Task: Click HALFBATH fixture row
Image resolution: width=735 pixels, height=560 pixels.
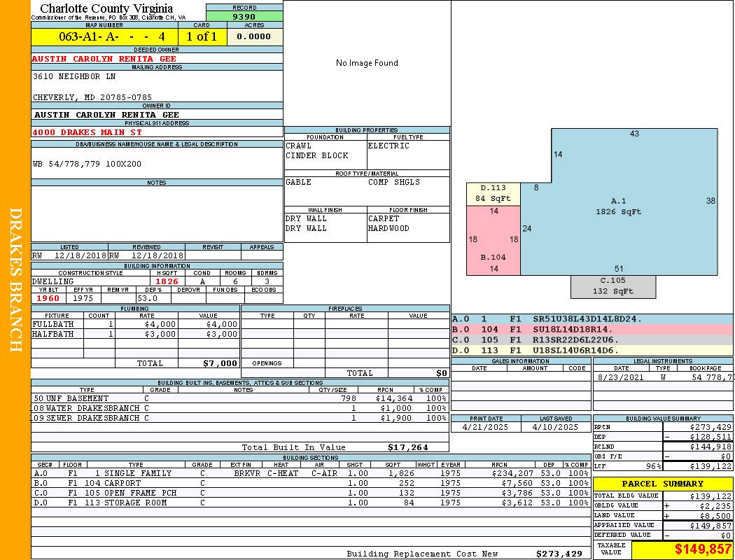Action: (136, 334)
